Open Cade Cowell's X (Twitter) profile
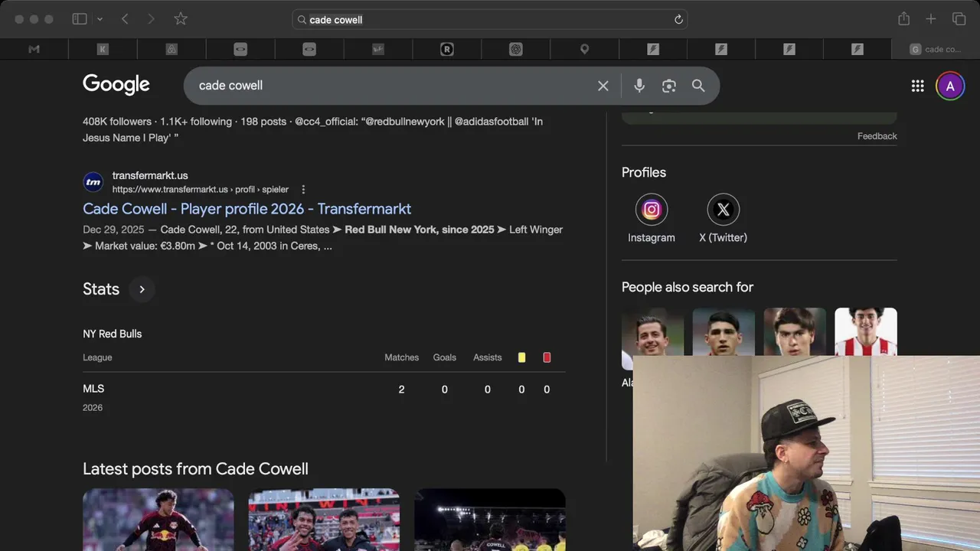Image resolution: width=980 pixels, height=551 pixels. click(723, 218)
